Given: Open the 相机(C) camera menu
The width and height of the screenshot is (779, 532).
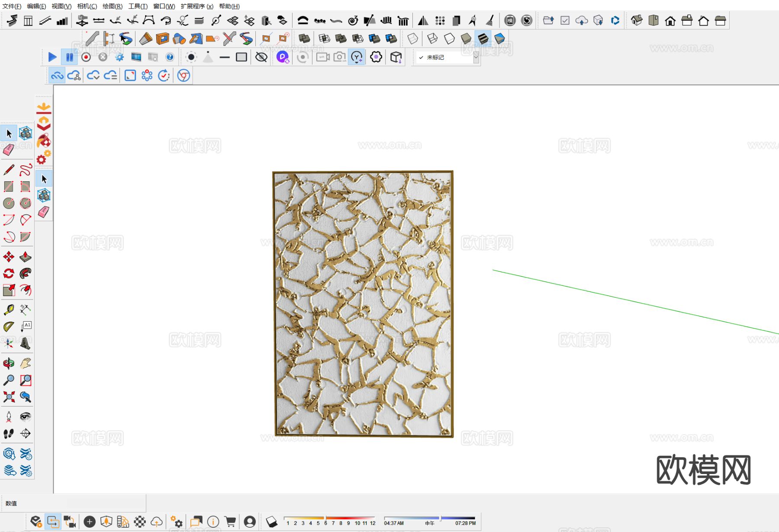Looking at the screenshot, I should pos(87,6).
